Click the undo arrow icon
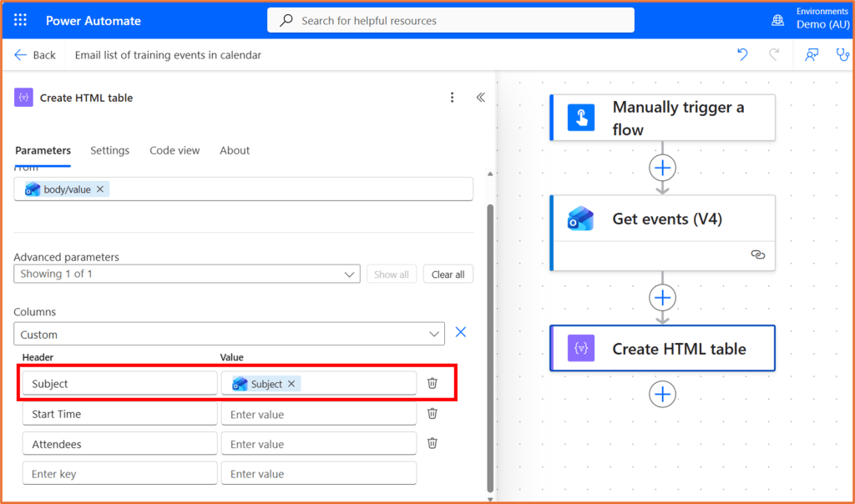 [742, 55]
